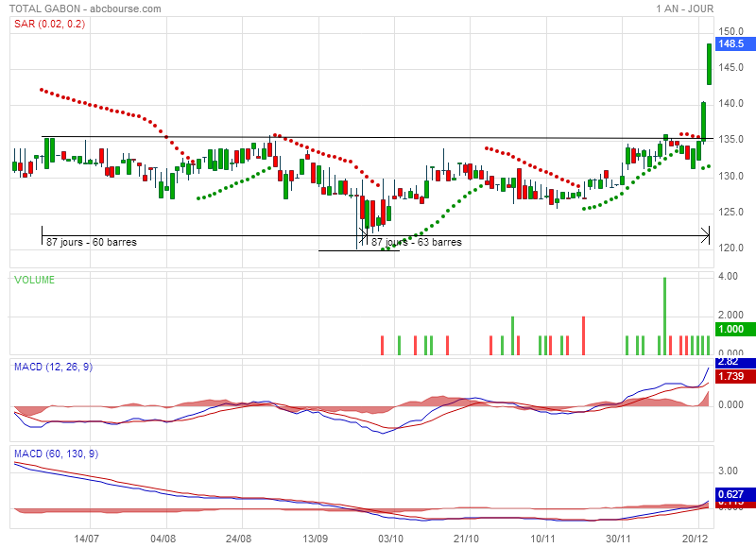Click the MACD (12, 26, 9) label
Viewport: 756px width, 548px height.
pos(53,368)
